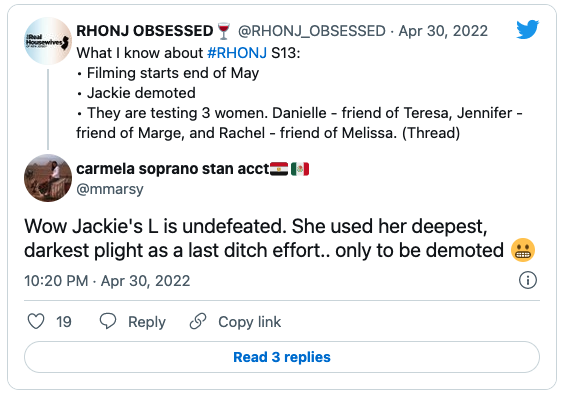Click the 19 likes count
Viewport: 563px width, 396px height.
(64, 322)
